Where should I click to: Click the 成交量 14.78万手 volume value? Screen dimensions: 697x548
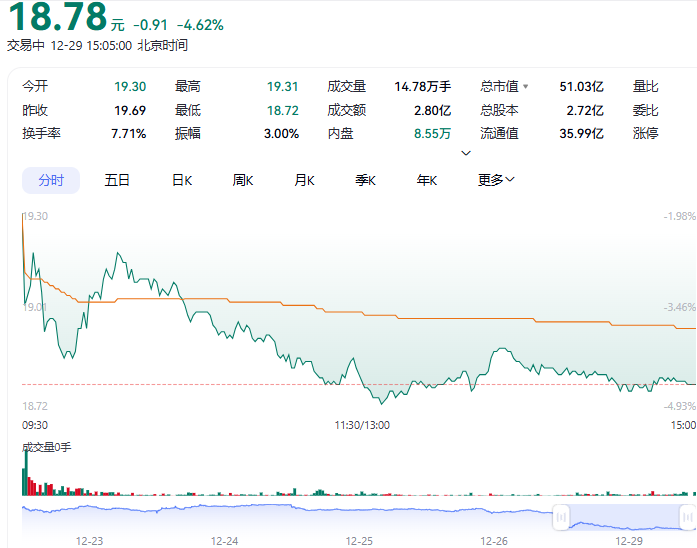(x=422, y=87)
